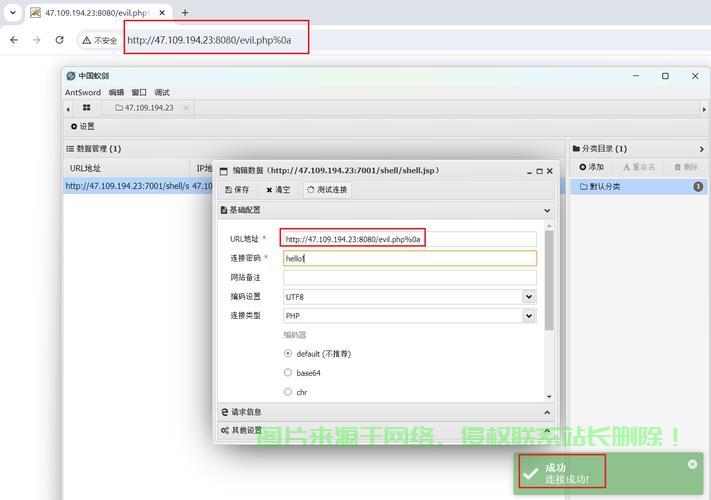Click the 连接密码 password input field

tap(408, 258)
